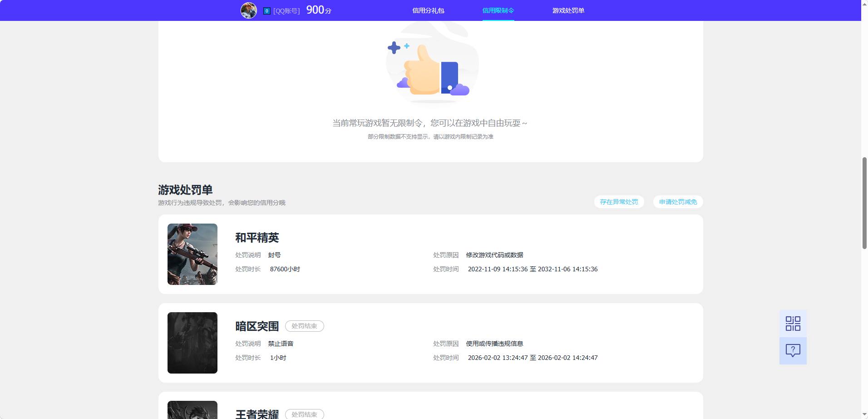868x419 pixels.
Task: Click the 87600小时 punishment duration
Action: pyautogui.click(x=285, y=269)
